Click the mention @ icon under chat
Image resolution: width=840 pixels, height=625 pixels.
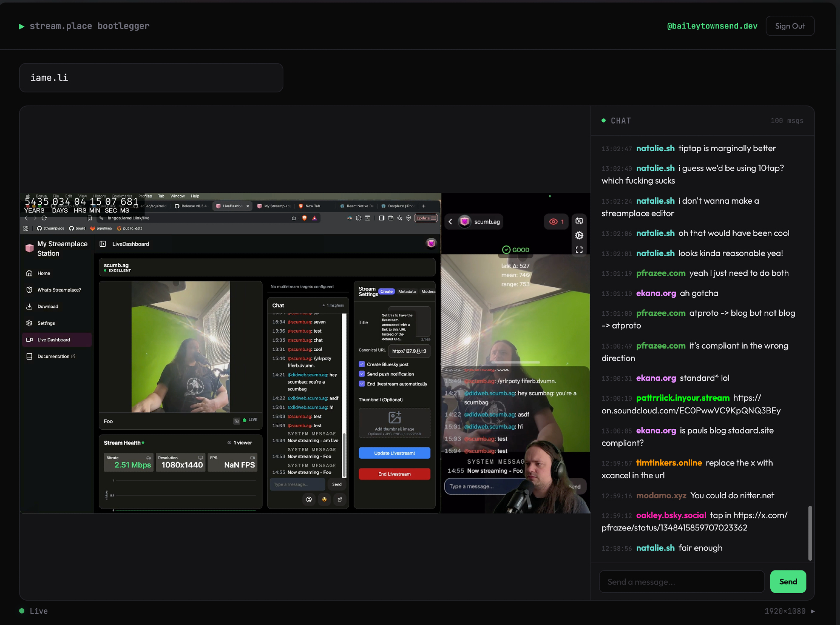point(309,499)
